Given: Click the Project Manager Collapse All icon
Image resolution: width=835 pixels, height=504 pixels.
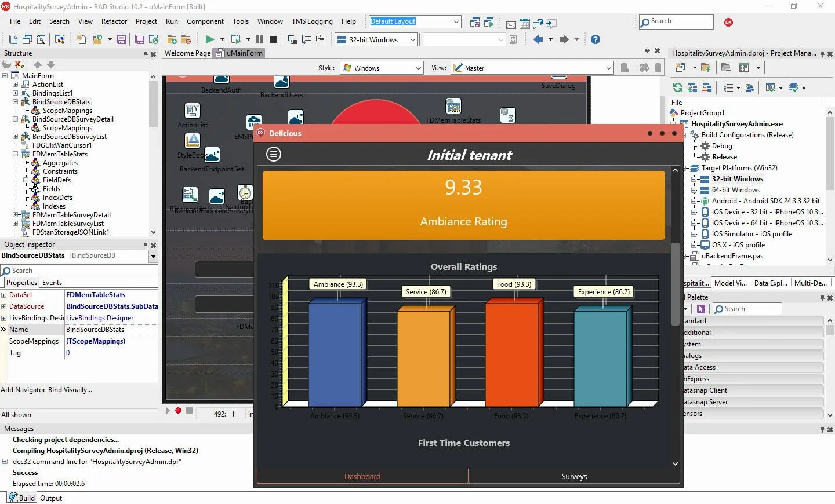Looking at the screenshot, I should tap(707, 87).
